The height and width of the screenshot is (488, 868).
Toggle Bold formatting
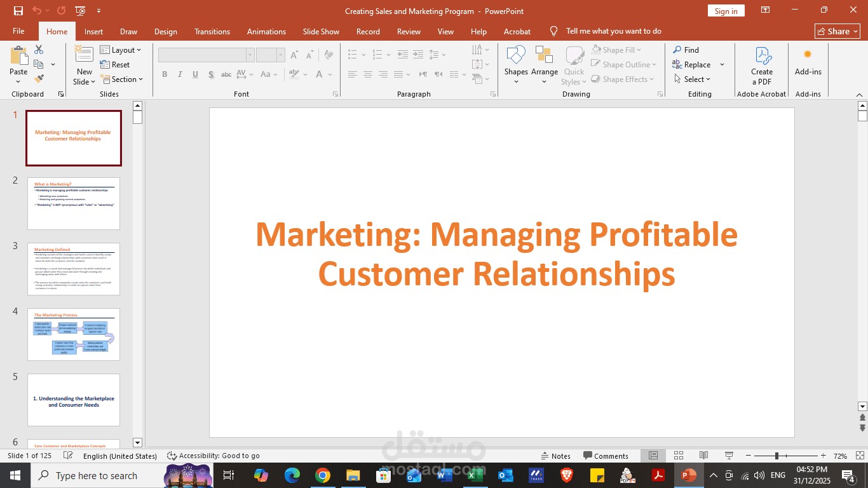[x=165, y=74]
